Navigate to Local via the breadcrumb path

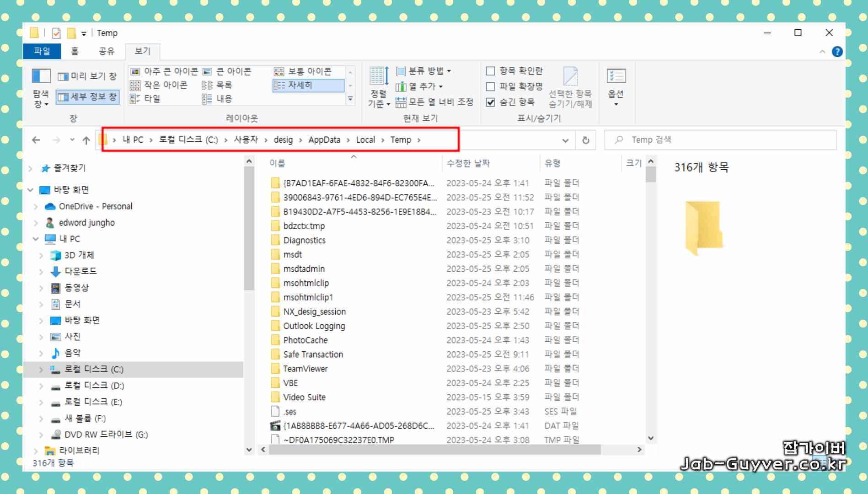pyautogui.click(x=365, y=140)
